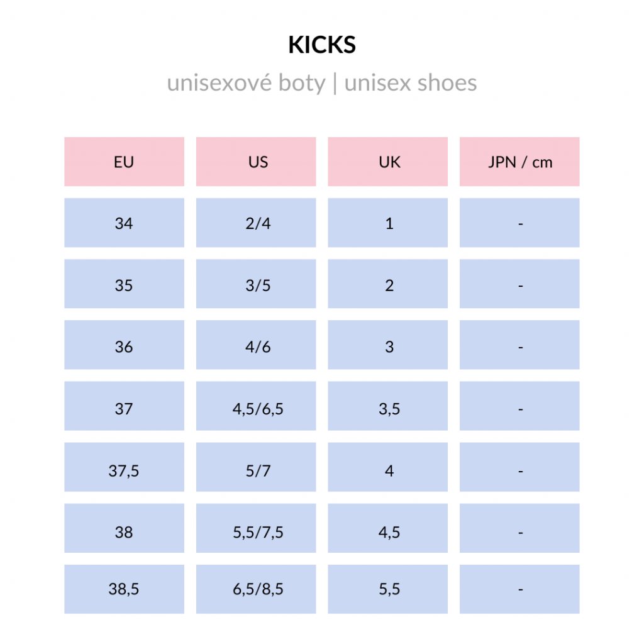This screenshot has height=644, width=644.
Task: Select the JPN / cm column header
Action: [x=519, y=162]
